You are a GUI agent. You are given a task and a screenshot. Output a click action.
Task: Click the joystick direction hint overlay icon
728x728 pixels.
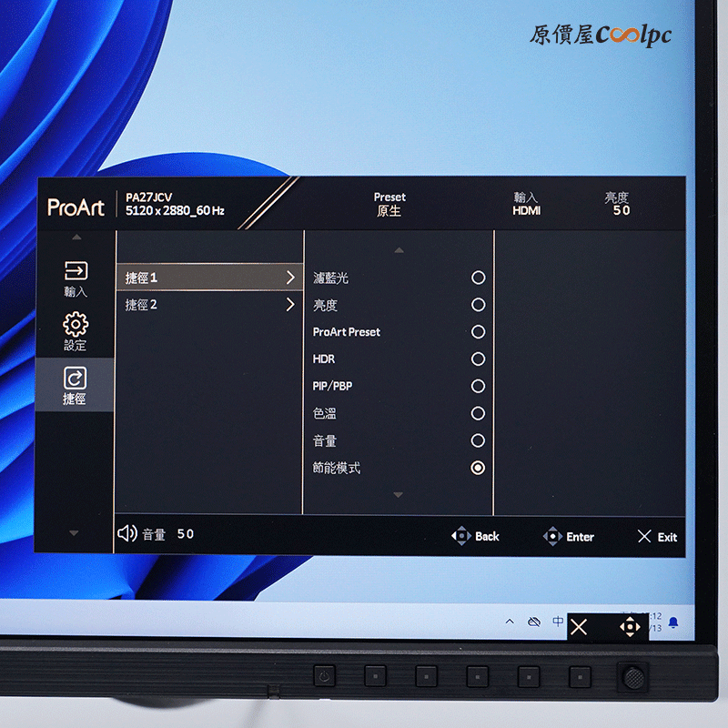pos(630,627)
